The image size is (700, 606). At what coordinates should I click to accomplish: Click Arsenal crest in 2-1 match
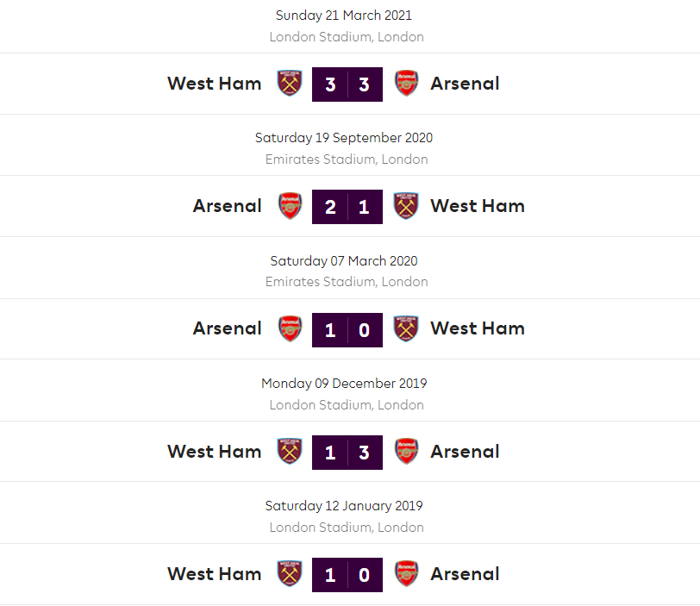pyautogui.click(x=290, y=206)
